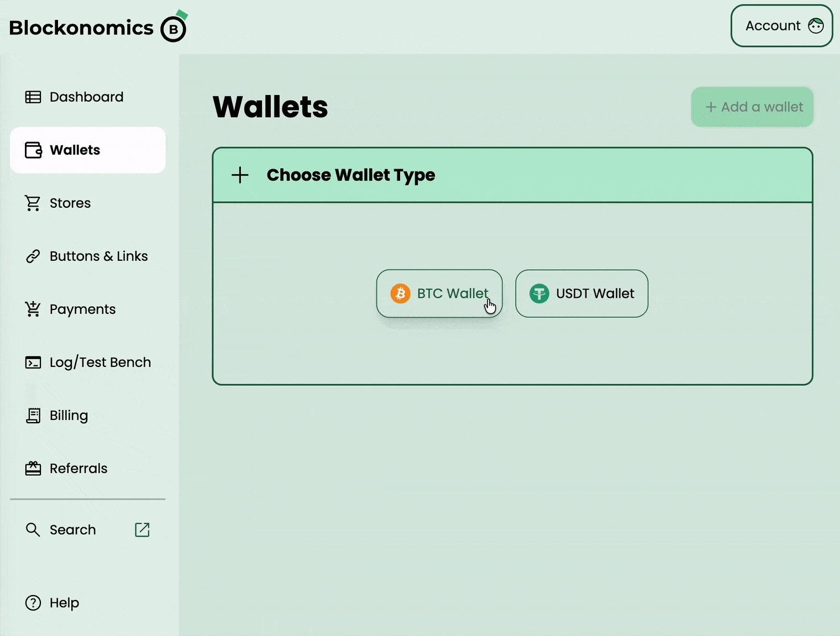Click the Buttons & Links chain icon
Image resolution: width=840 pixels, height=636 pixels.
pos(33,256)
